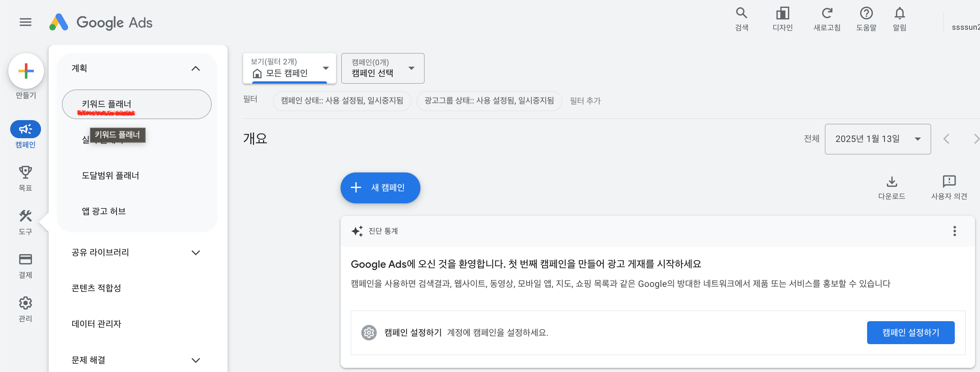
Task: Open the 도구 tools sidebar icon
Action: (26, 216)
